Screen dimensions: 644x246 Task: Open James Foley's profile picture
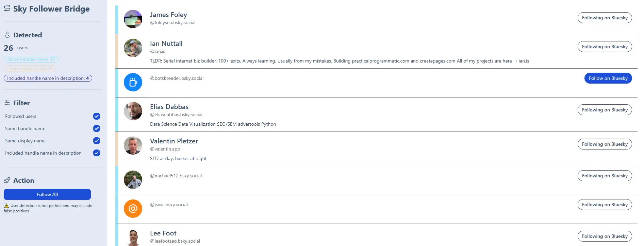tap(133, 19)
